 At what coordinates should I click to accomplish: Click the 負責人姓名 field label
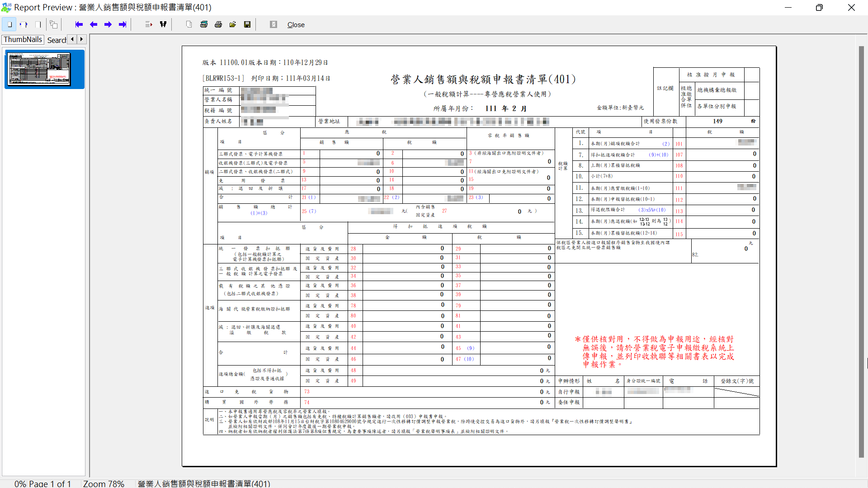218,121
